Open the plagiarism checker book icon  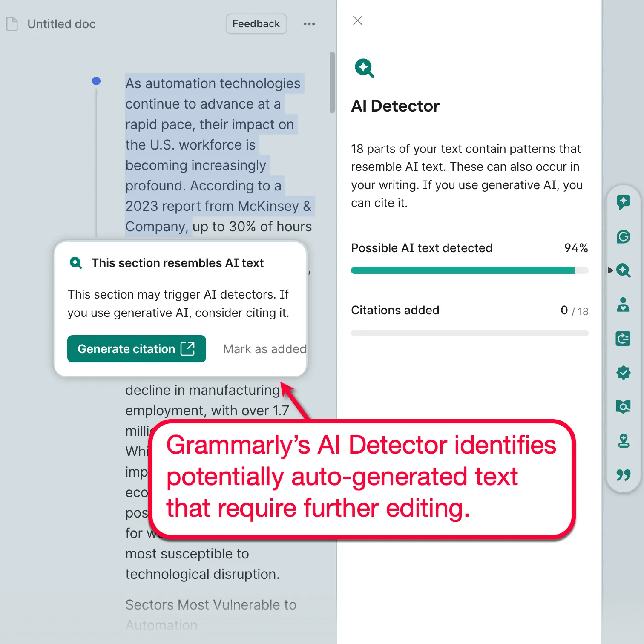tap(623, 406)
